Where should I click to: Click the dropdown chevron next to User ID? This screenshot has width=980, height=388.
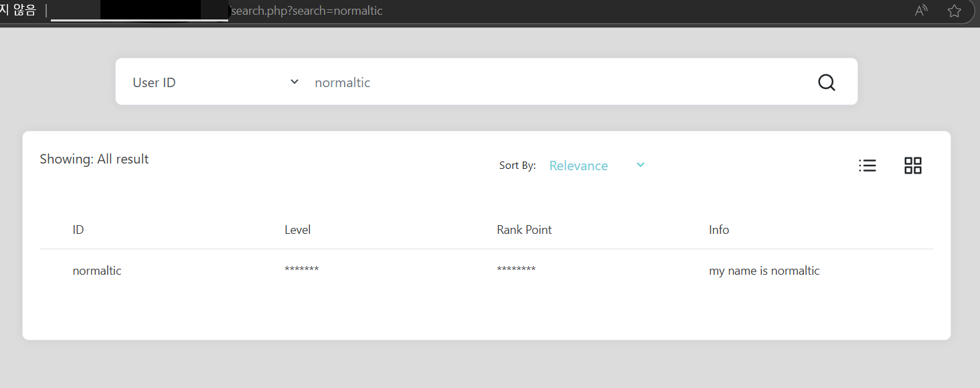(294, 81)
